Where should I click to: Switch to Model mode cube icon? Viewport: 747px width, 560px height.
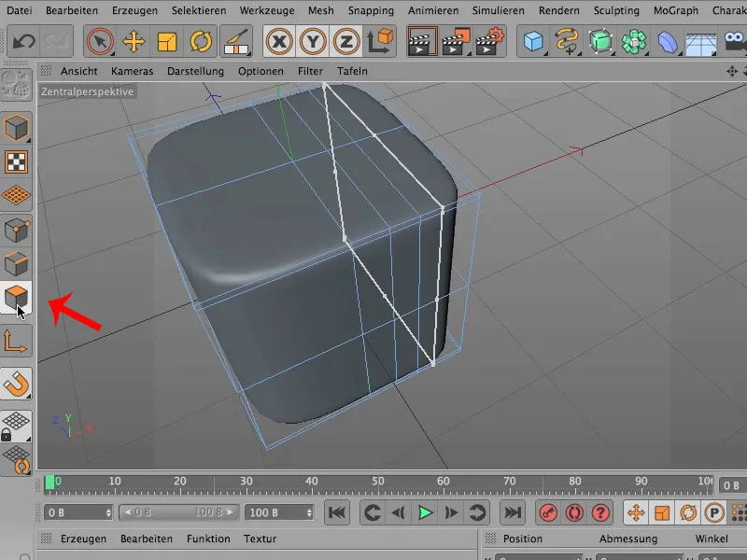pyautogui.click(x=16, y=128)
